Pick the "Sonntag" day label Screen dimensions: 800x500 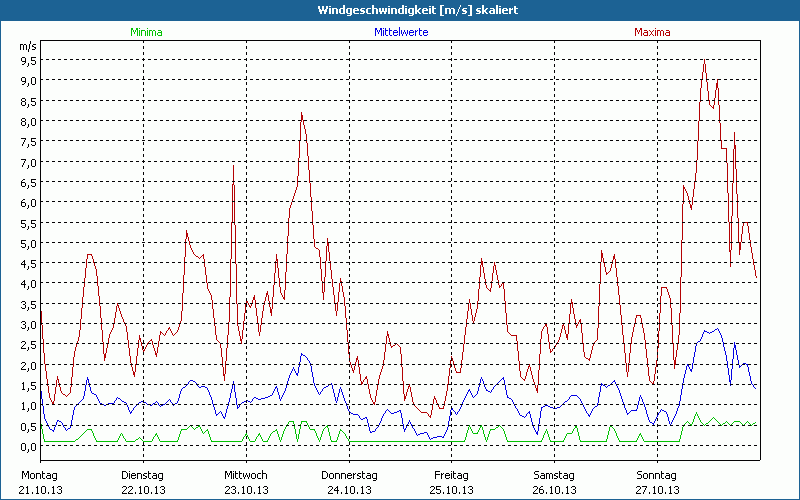coord(657,475)
